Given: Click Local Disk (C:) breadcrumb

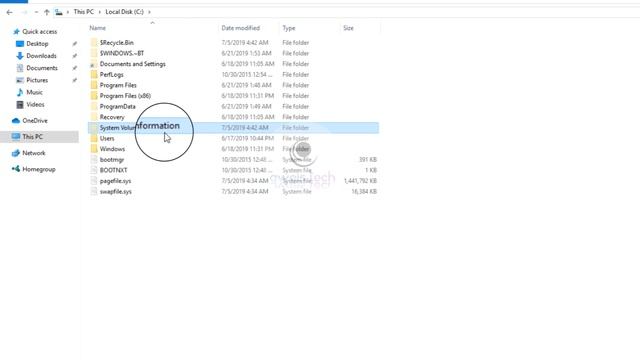Looking at the screenshot, I should pyautogui.click(x=124, y=12).
